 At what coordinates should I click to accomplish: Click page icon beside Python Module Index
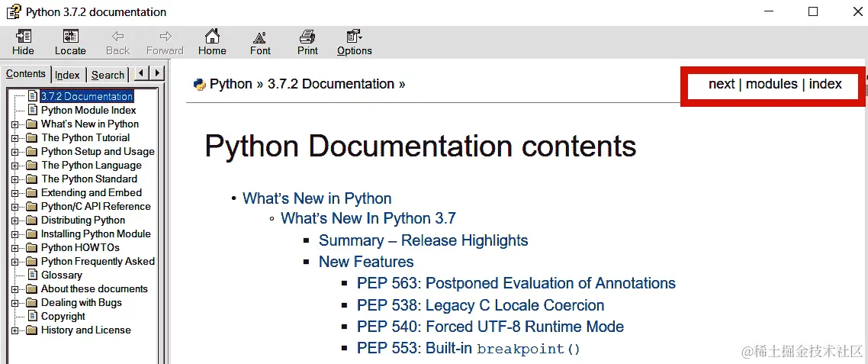tap(33, 110)
